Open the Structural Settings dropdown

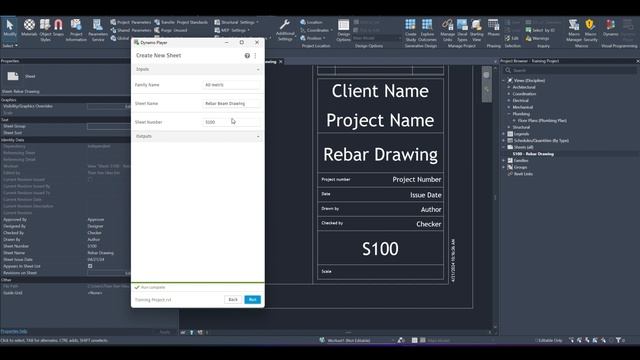click(237, 22)
